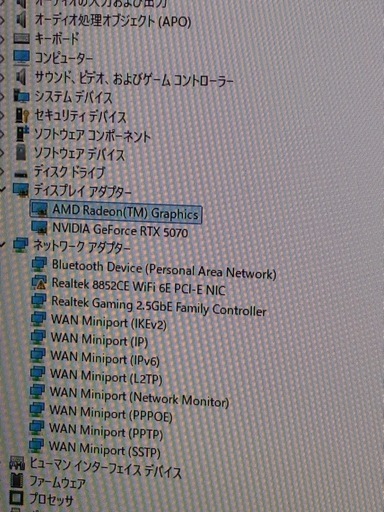Expand the キーボード category
This screenshot has width=384, height=512.
2,39
